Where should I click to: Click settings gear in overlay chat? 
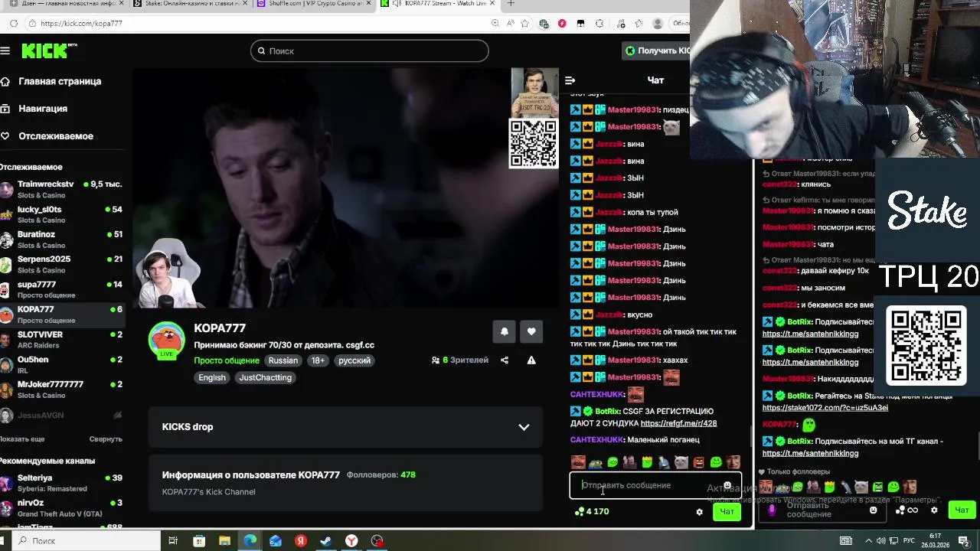pyautogui.click(x=934, y=510)
